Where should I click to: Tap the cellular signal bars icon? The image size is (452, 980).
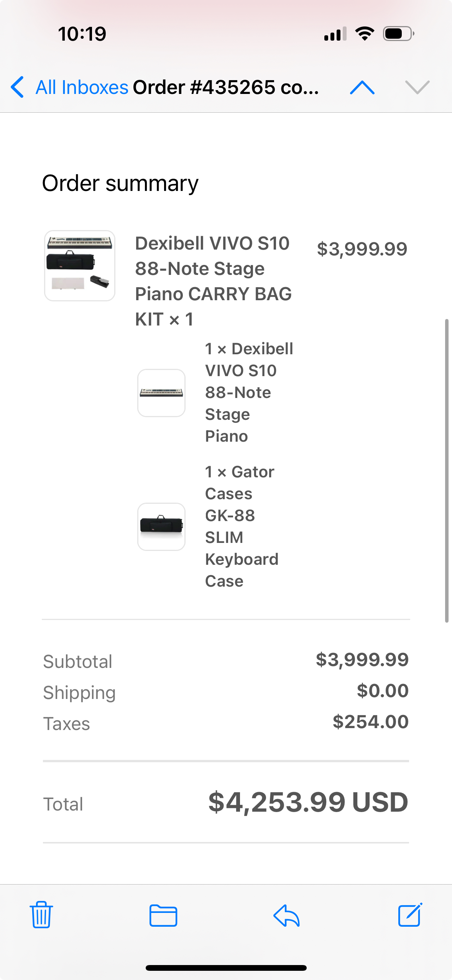[335, 34]
